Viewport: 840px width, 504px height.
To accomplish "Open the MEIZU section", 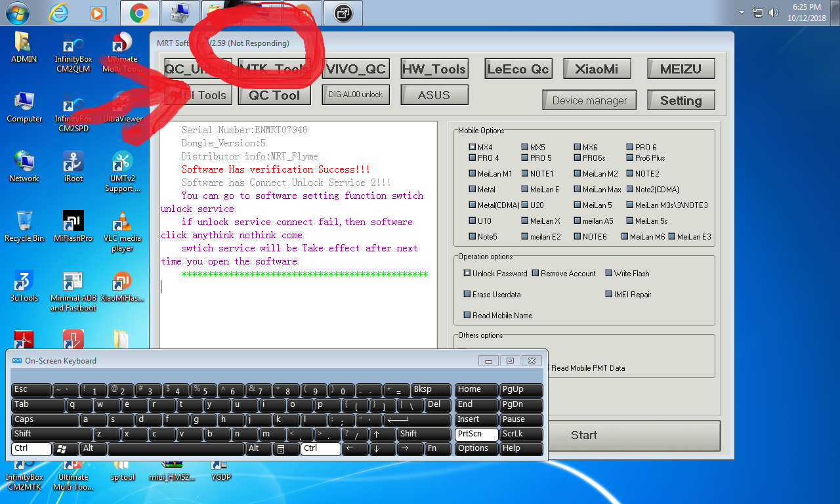I will click(681, 69).
